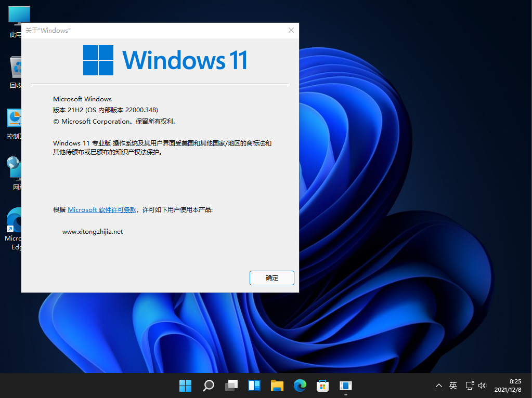The height and width of the screenshot is (398, 532).
Task: Launch File Explorer from the taskbar
Action: tap(277, 386)
